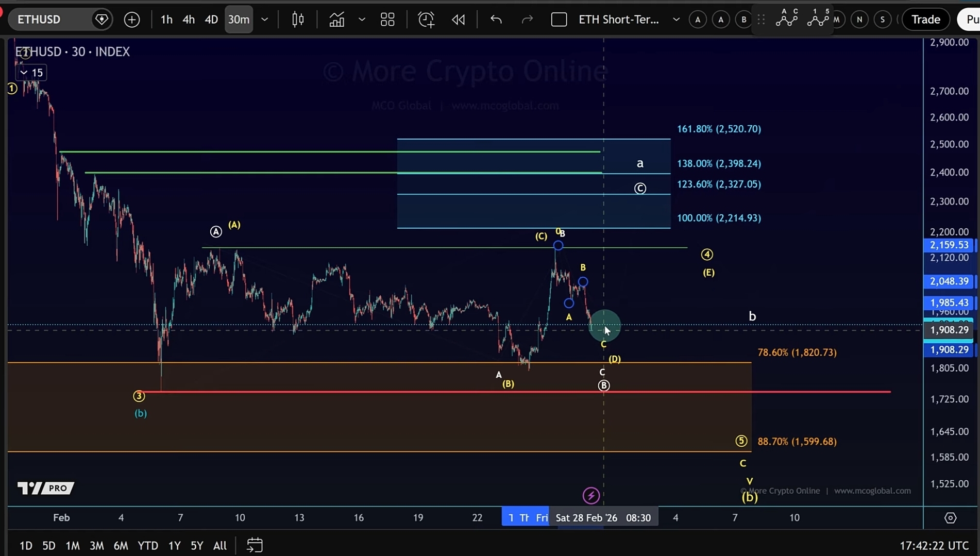
Task: Undo the last chart action
Action: coord(496,20)
